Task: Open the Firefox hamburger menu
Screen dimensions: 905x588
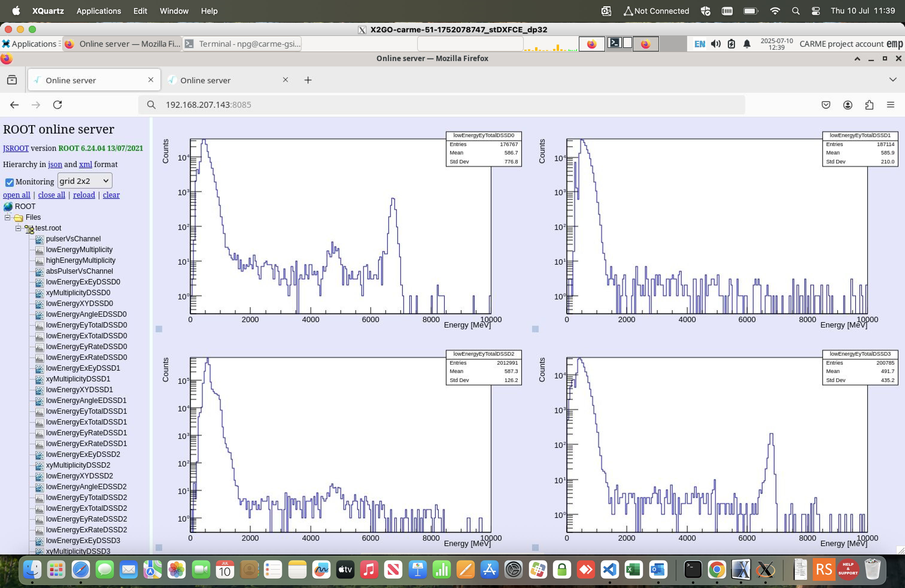Action: (891, 104)
